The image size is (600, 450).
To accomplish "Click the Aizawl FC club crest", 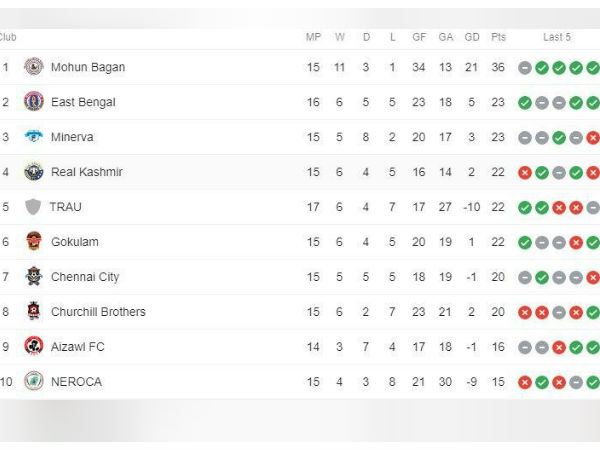I will tap(34, 346).
